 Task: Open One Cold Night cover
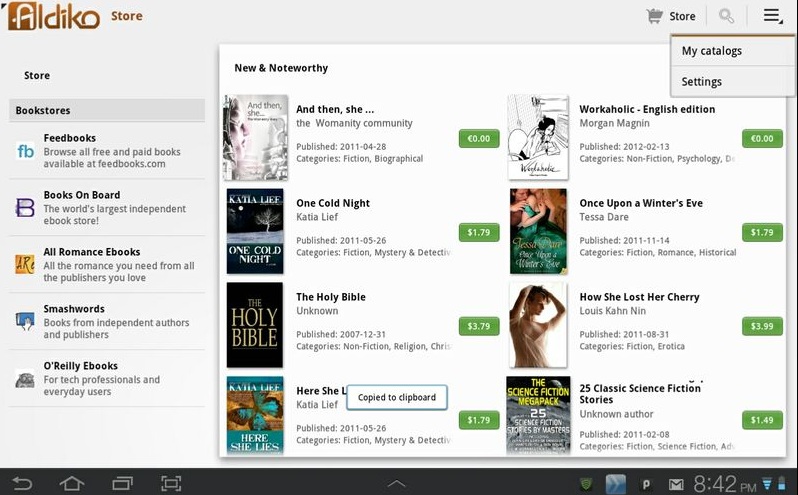[255, 231]
